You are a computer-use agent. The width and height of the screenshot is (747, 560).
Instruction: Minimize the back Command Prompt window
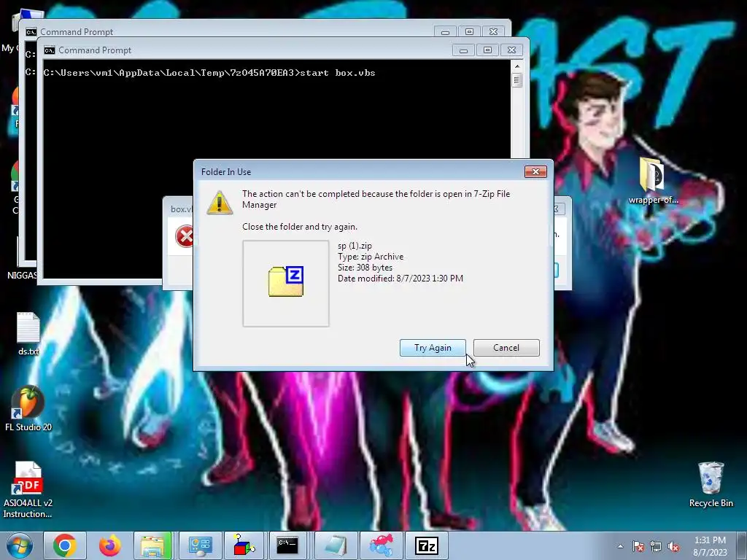tap(445, 32)
